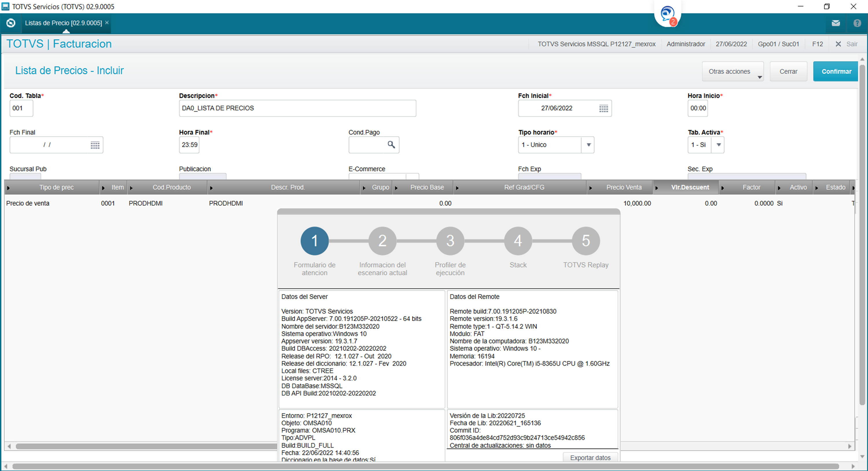The width and height of the screenshot is (868, 471).
Task: Click the Hora Final input field
Action: click(189, 145)
